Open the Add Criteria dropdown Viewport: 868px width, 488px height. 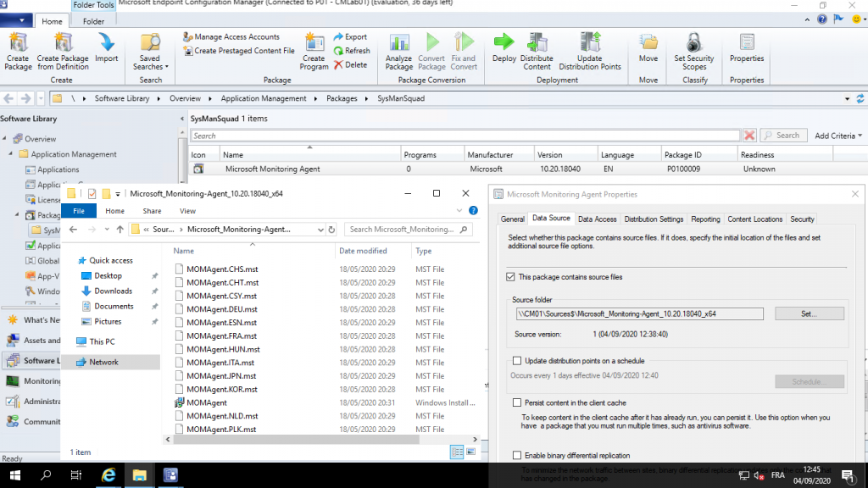coord(838,136)
